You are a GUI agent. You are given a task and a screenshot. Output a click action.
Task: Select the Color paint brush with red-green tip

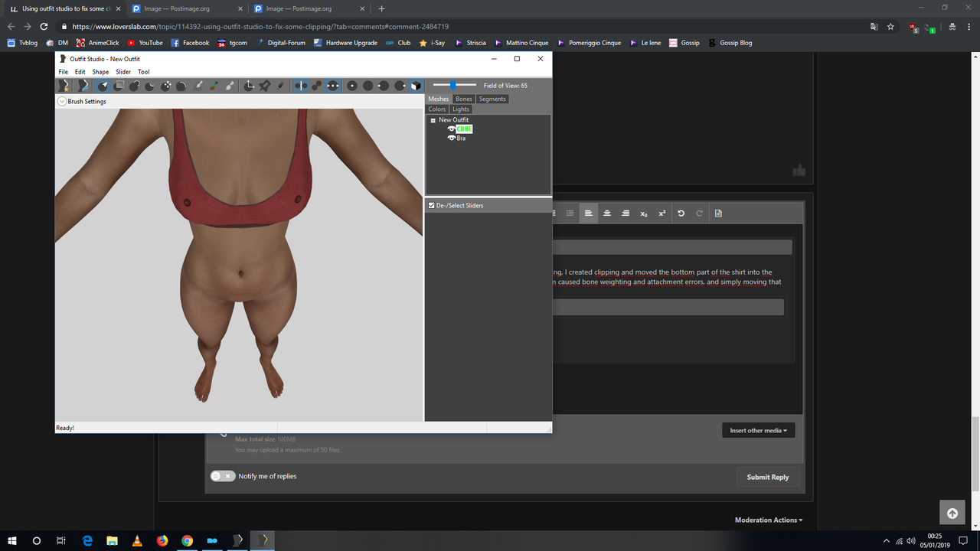coord(214,86)
